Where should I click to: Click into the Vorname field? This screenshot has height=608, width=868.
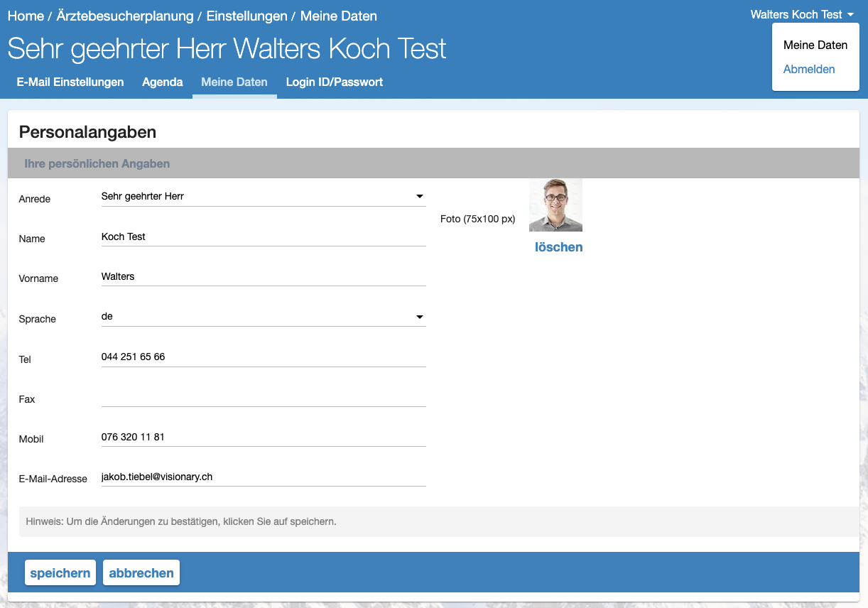(263, 276)
